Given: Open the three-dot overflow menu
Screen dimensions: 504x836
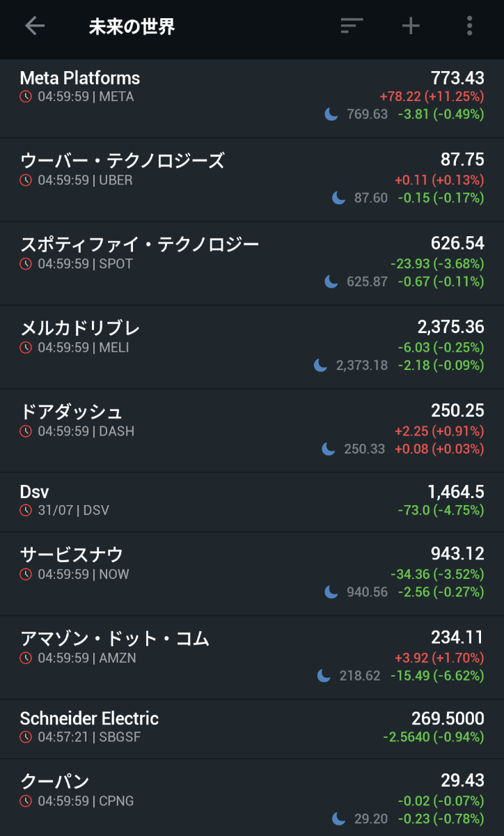Looking at the screenshot, I should (x=470, y=26).
